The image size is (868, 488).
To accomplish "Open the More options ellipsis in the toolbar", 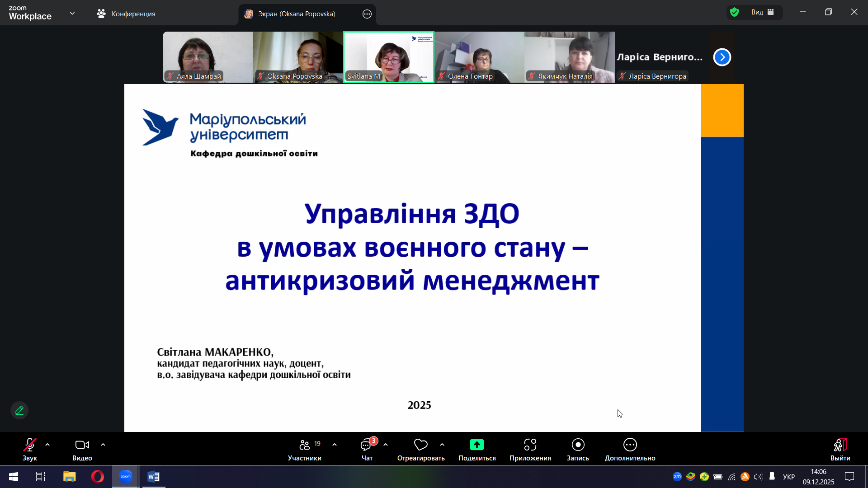I will (630, 445).
